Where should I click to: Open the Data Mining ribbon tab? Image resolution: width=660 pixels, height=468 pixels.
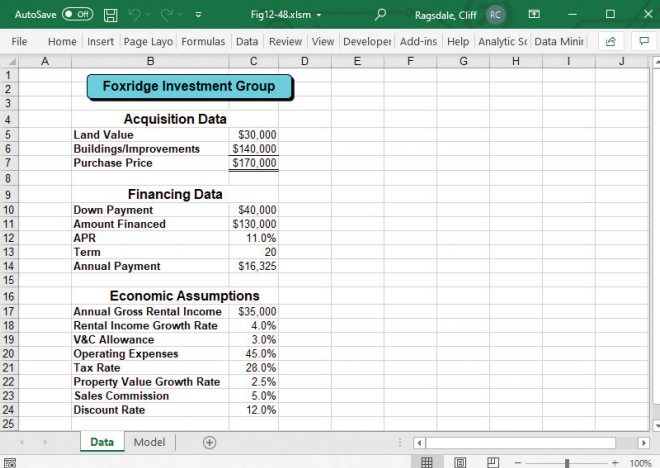point(559,41)
